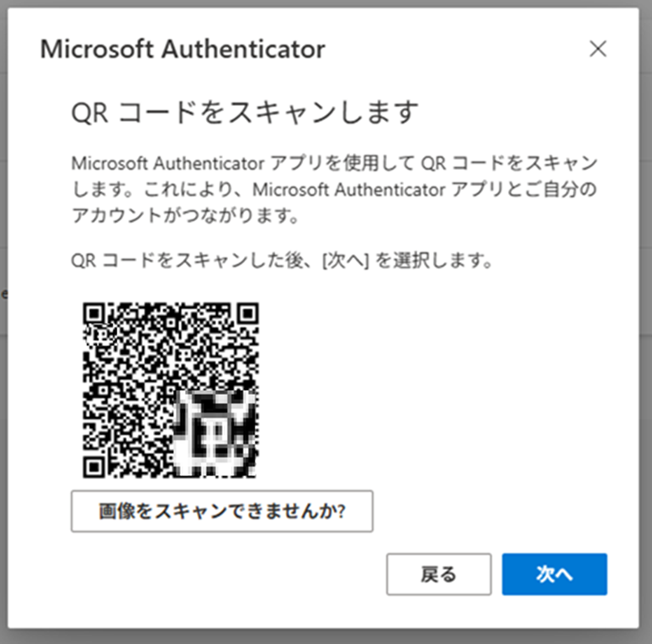The width and height of the screenshot is (652, 644).
Task: Click the second description line starting します。これにより
Action: (335, 189)
